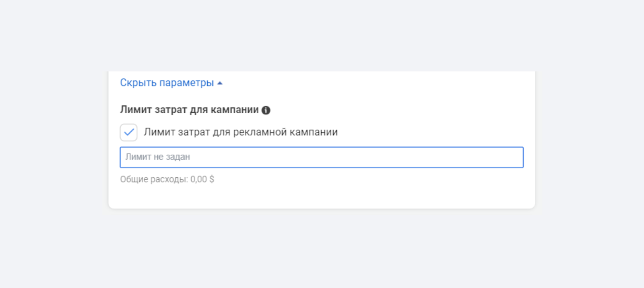This screenshot has height=288, width=644.
Task: Focus the "Лимит не задан" input field
Action: coord(321,157)
